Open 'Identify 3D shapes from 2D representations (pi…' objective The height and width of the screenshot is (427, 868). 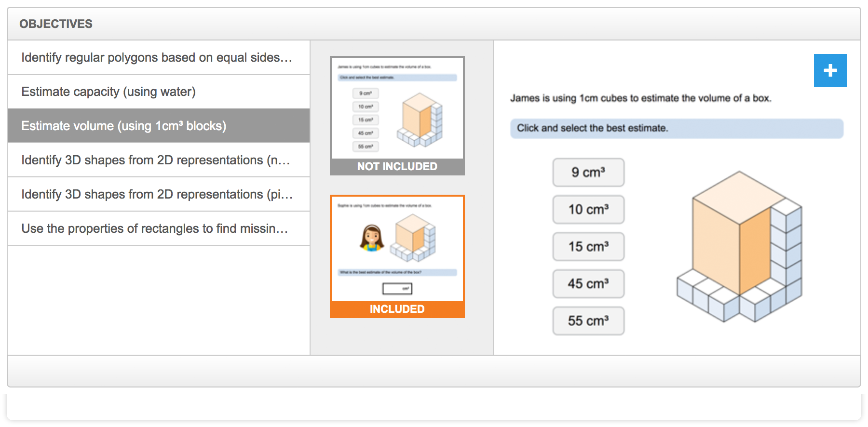[157, 194]
